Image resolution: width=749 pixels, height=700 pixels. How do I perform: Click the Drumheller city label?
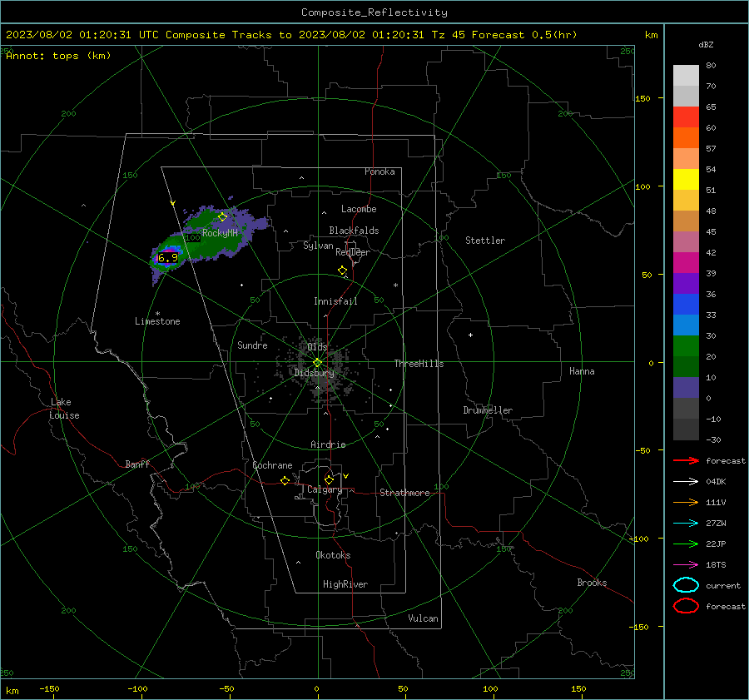pyautogui.click(x=488, y=410)
